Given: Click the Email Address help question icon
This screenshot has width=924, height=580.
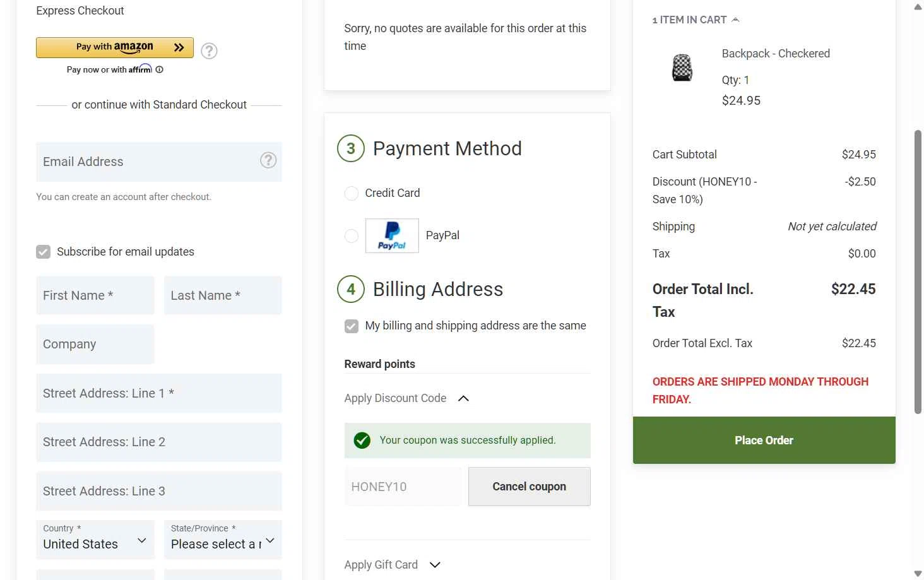Looking at the screenshot, I should point(268,160).
